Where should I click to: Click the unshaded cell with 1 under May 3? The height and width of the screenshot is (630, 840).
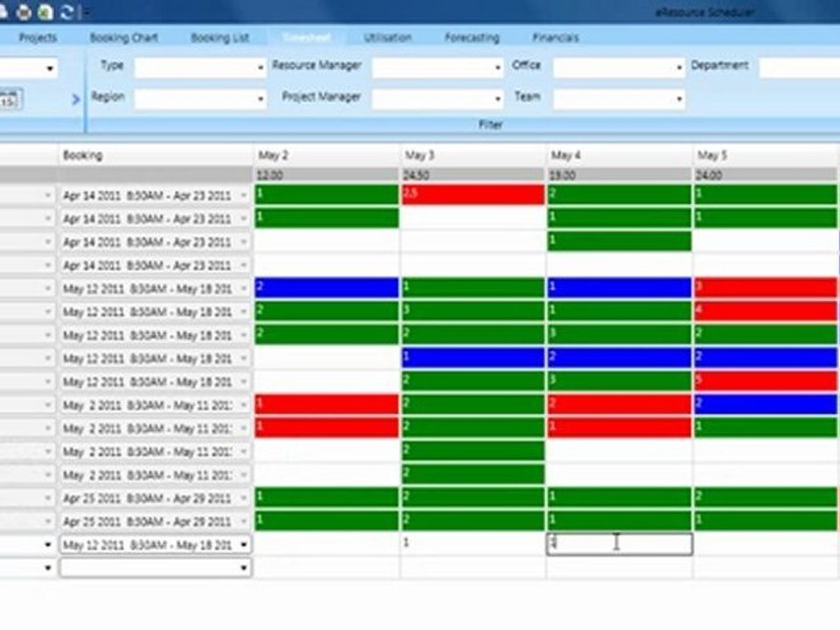(473, 543)
